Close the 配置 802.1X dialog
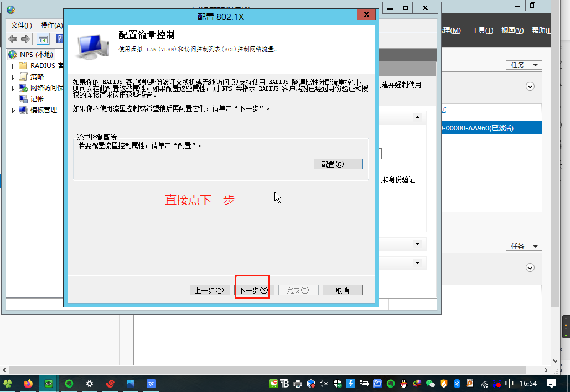The width and height of the screenshot is (570, 392). pos(366,14)
